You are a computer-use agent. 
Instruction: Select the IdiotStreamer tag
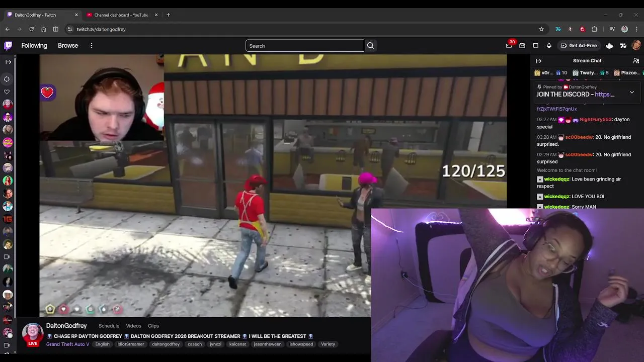(x=131, y=344)
